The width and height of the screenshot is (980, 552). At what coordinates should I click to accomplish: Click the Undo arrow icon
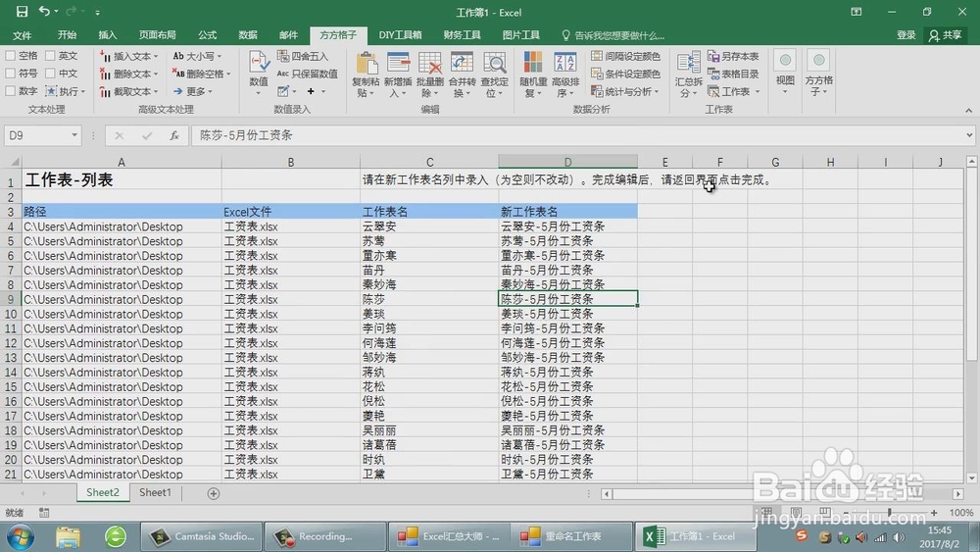[x=44, y=11]
